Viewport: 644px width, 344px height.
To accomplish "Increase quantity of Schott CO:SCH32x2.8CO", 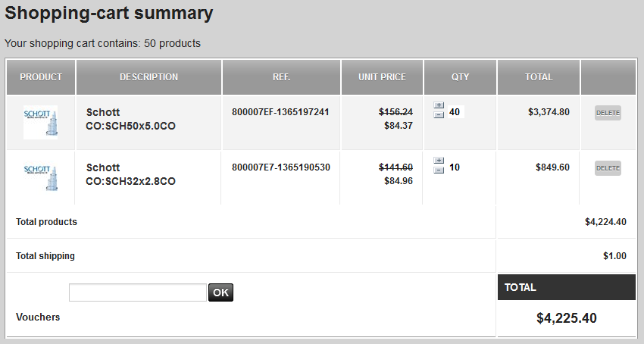I will coord(439,161).
